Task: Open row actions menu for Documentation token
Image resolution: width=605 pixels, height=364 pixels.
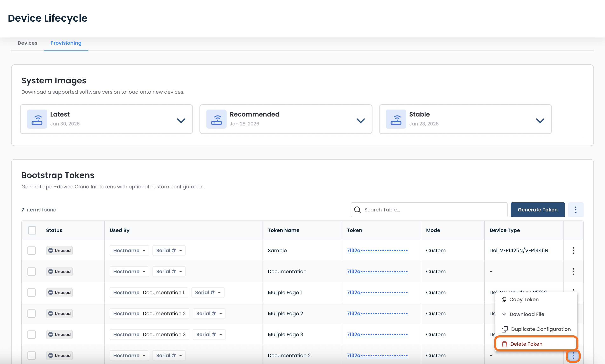Action: pyautogui.click(x=573, y=272)
